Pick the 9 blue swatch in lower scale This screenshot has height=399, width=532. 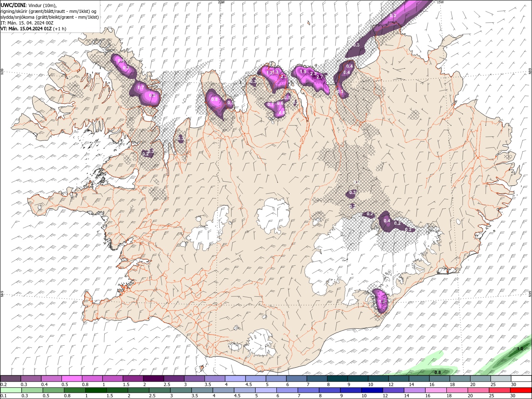tap(350, 390)
